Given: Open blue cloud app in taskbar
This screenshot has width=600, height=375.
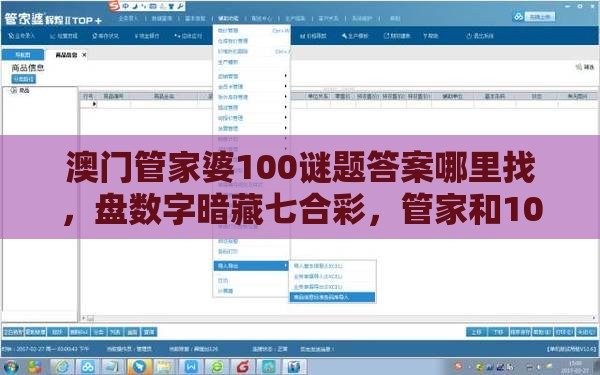Looking at the screenshot, I should click(x=88, y=367).
